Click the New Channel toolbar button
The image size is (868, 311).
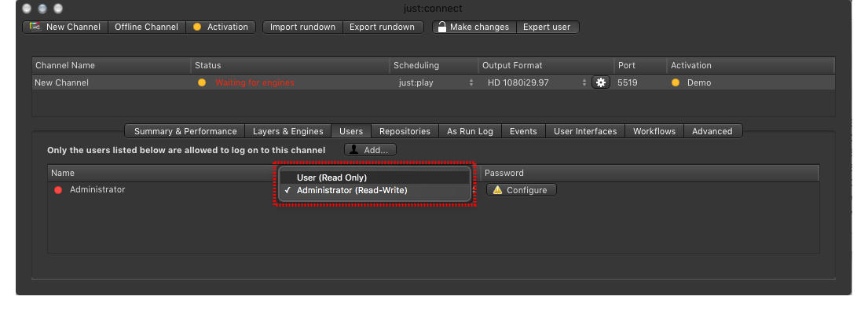coord(65,27)
